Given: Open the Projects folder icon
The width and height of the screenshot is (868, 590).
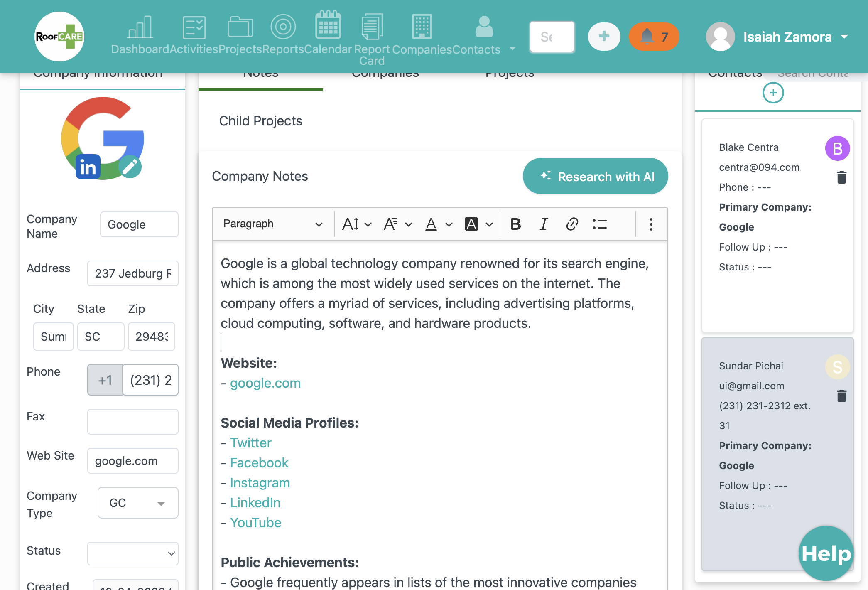Looking at the screenshot, I should [x=240, y=27].
